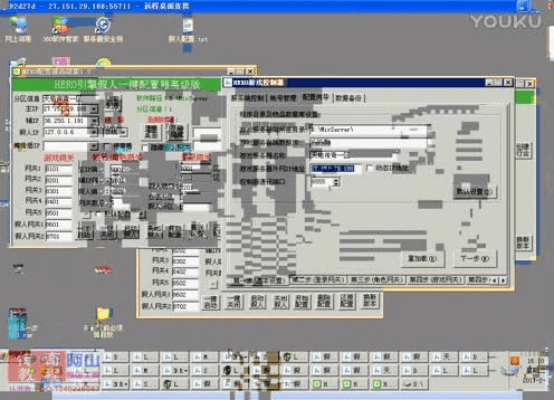Click the highlighted server IP address field
The image size is (554, 400).
click(x=336, y=169)
